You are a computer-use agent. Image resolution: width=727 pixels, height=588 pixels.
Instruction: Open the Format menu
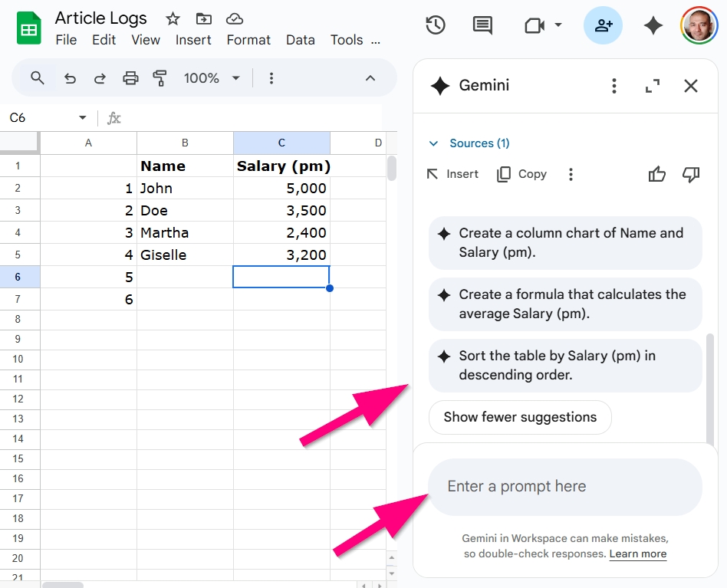point(248,40)
